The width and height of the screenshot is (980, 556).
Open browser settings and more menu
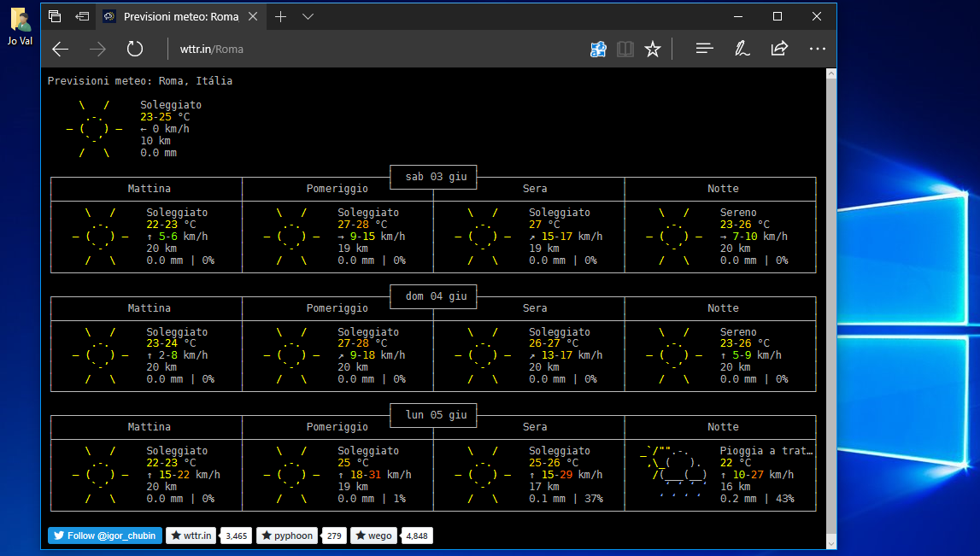click(817, 49)
